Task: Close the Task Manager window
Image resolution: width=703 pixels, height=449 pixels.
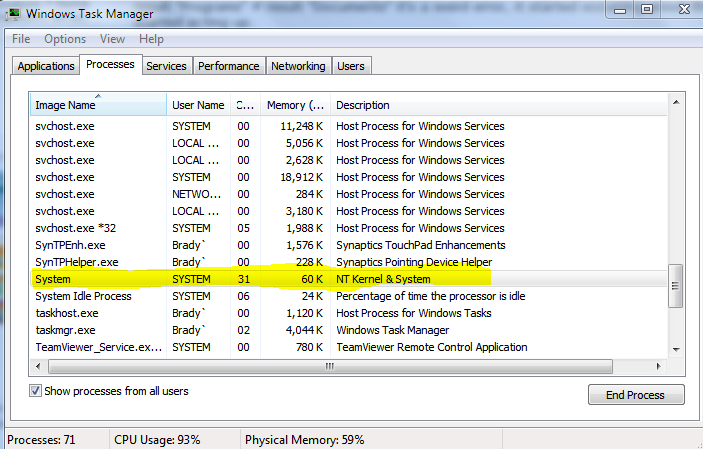Action: point(684,10)
